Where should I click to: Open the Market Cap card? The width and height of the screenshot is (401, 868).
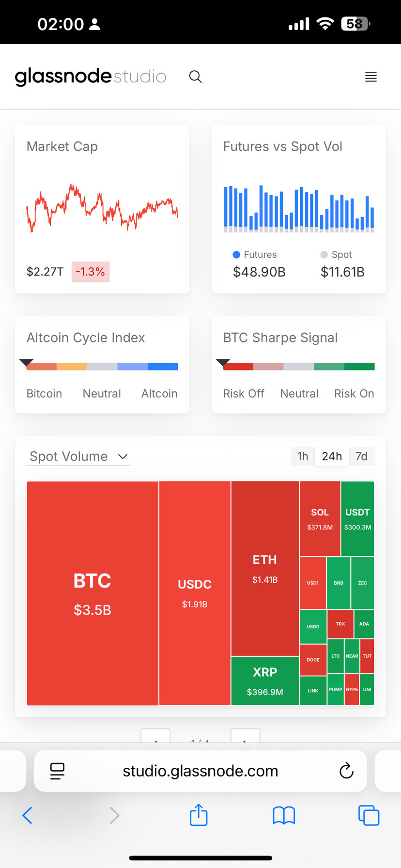(x=102, y=209)
